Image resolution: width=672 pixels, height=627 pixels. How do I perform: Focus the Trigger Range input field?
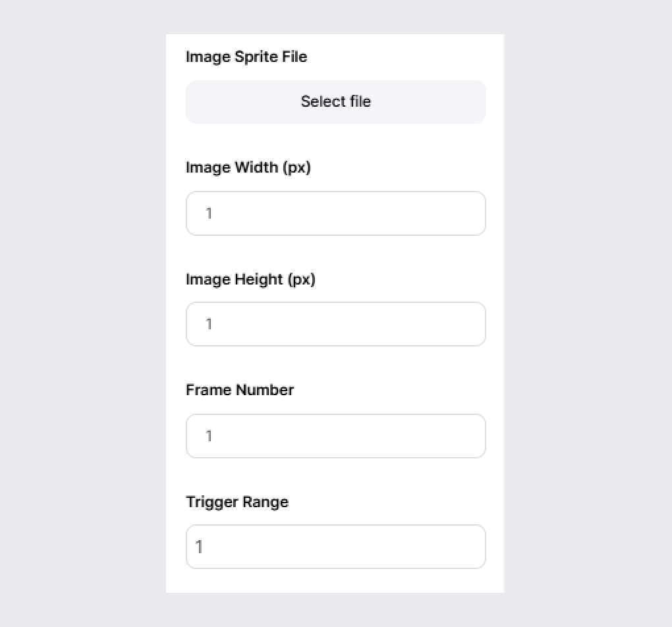(335, 547)
